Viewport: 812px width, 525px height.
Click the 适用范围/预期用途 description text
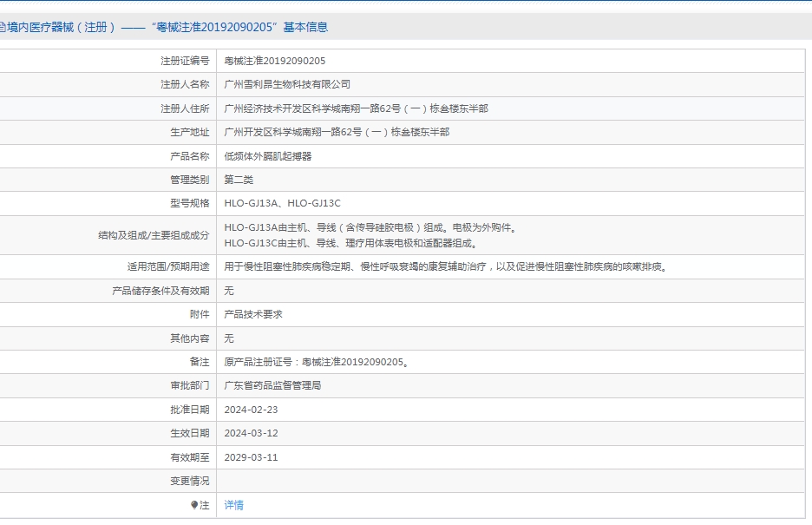(x=445, y=266)
